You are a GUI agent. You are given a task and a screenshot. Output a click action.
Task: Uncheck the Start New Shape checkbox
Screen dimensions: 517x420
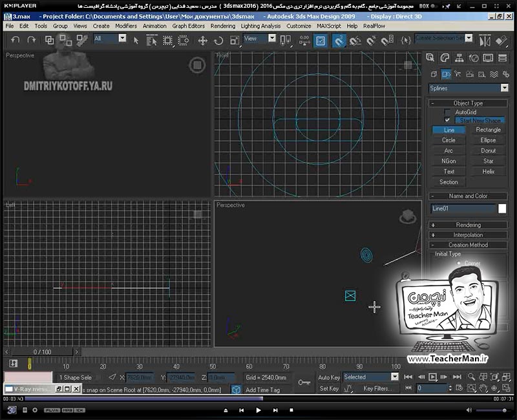[x=447, y=120]
